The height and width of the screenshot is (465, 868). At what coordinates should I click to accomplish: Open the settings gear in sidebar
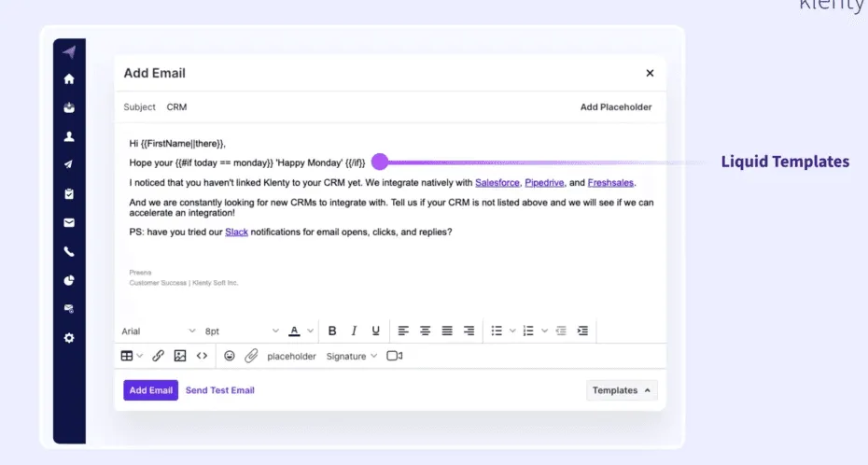(x=69, y=337)
